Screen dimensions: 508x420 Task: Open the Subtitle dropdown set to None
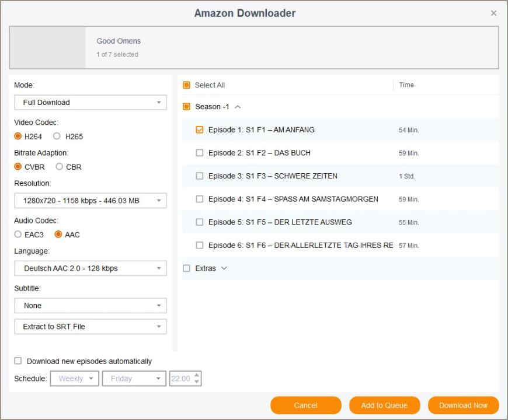(x=91, y=306)
